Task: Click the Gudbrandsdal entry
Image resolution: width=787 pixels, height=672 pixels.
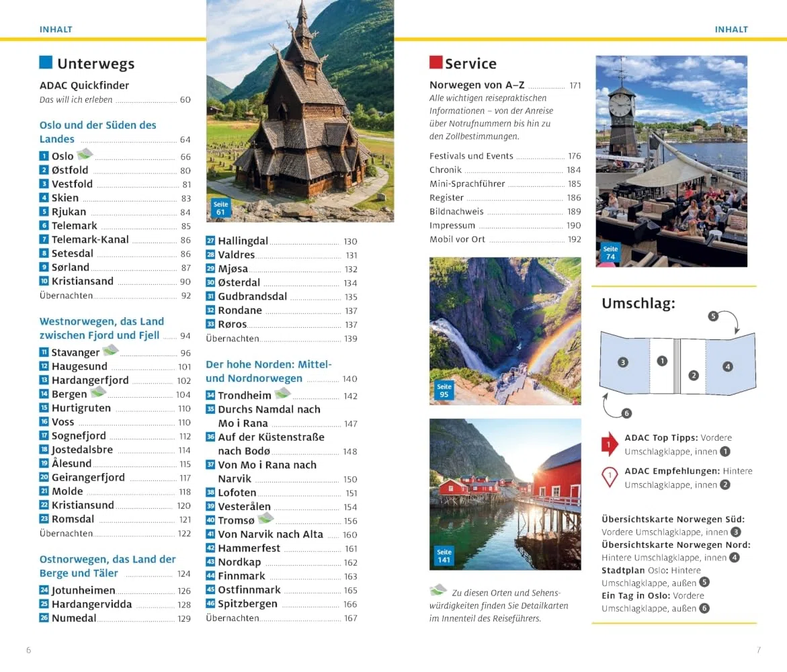Action: [282, 296]
